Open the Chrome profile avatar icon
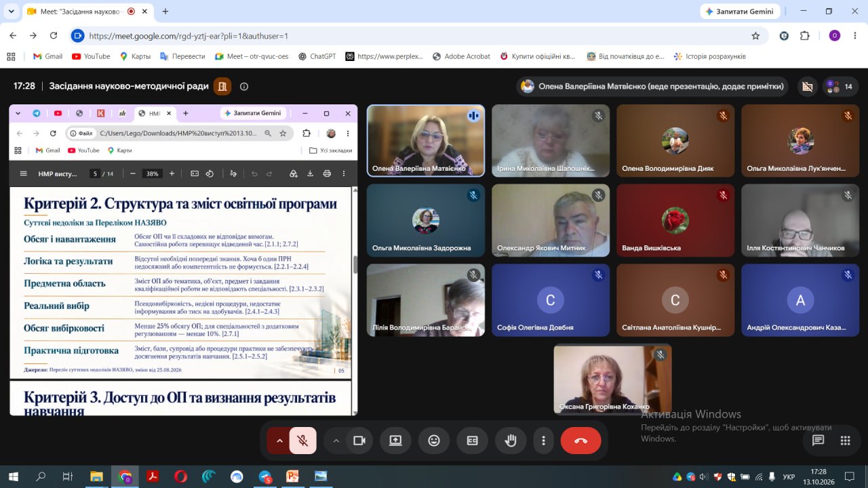Screen dimensions: 868x488 835,36
